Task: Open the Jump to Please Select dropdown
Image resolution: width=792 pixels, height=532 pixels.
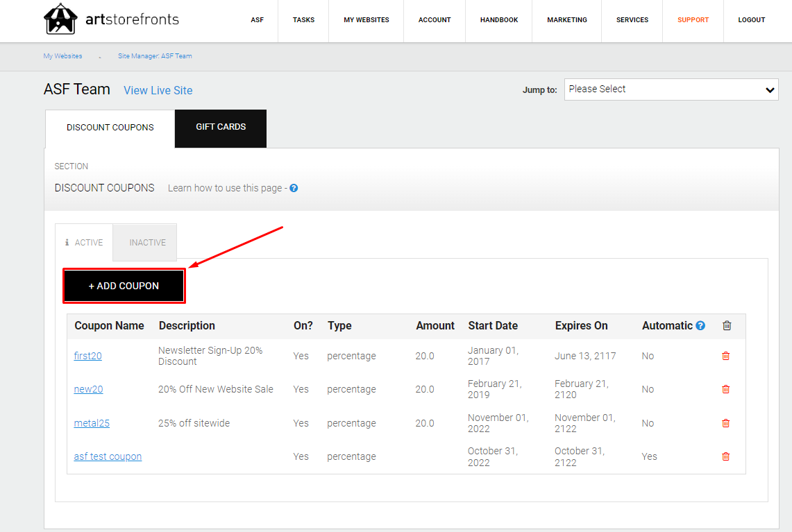Action: click(671, 89)
